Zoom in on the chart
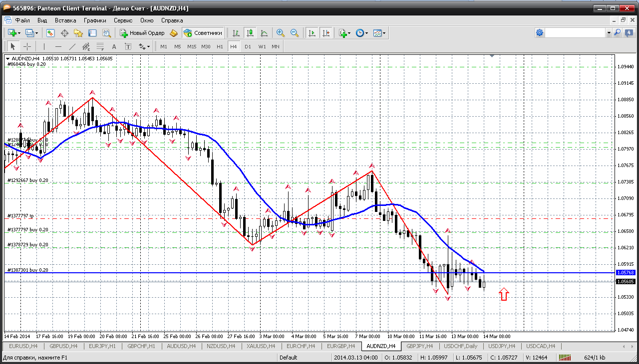This screenshot has width=639, height=364. [281, 33]
